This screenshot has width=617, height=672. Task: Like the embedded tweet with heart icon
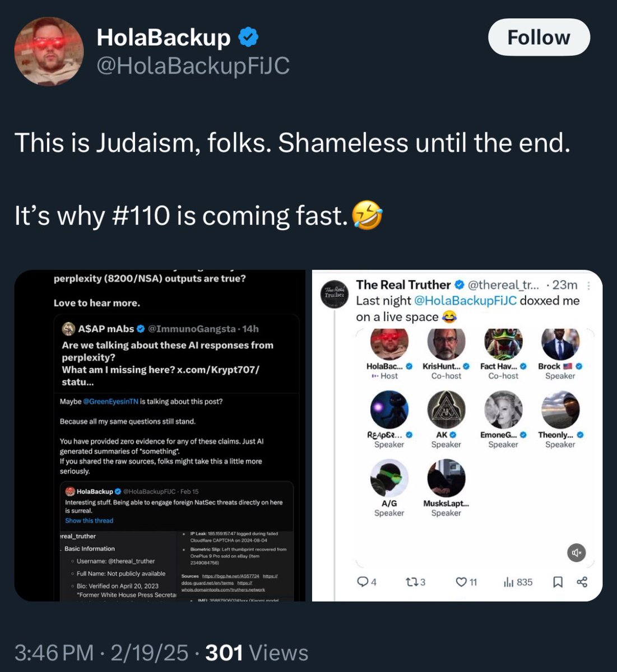point(461,582)
